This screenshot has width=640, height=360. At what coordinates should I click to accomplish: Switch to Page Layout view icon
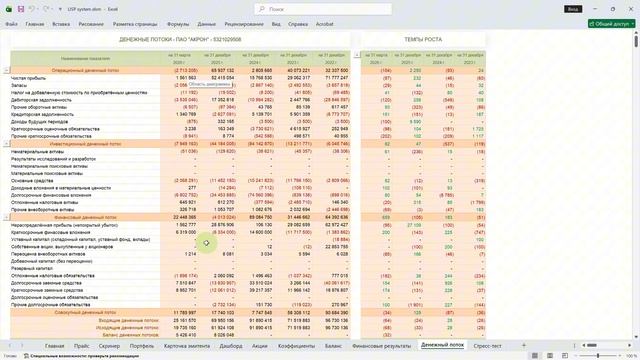(550, 356)
